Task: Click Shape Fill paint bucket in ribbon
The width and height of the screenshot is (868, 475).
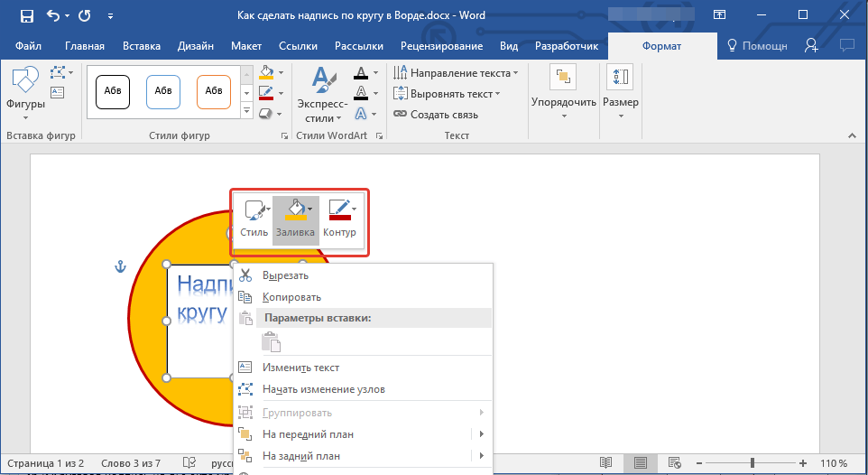Action: pos(266,72)
